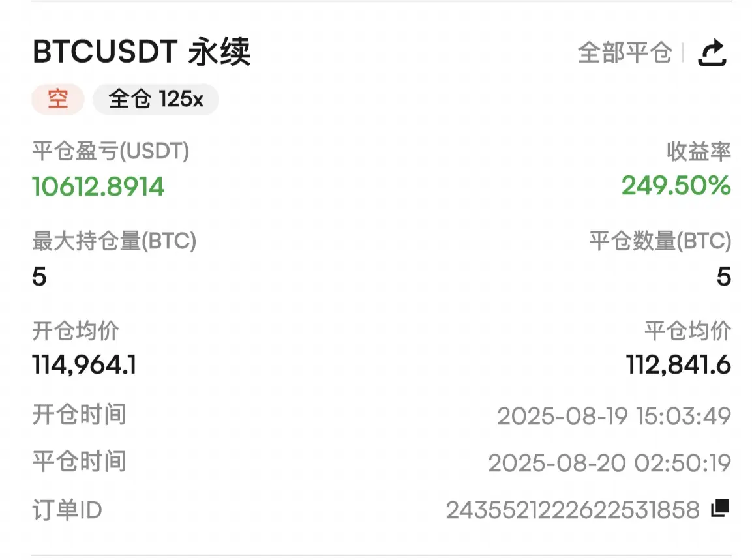752x560 pixels.
Task: Select the 全部平仓 button
Action: coord(624,52)
